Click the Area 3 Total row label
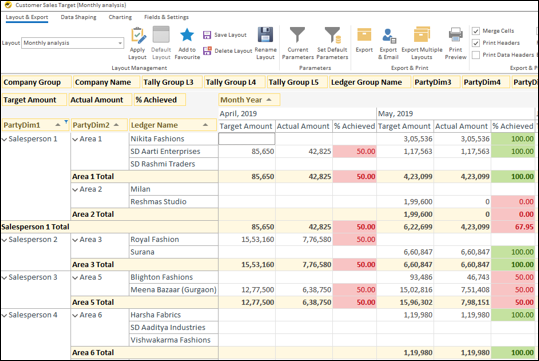The image size is (539, 361). pos(93,265)
